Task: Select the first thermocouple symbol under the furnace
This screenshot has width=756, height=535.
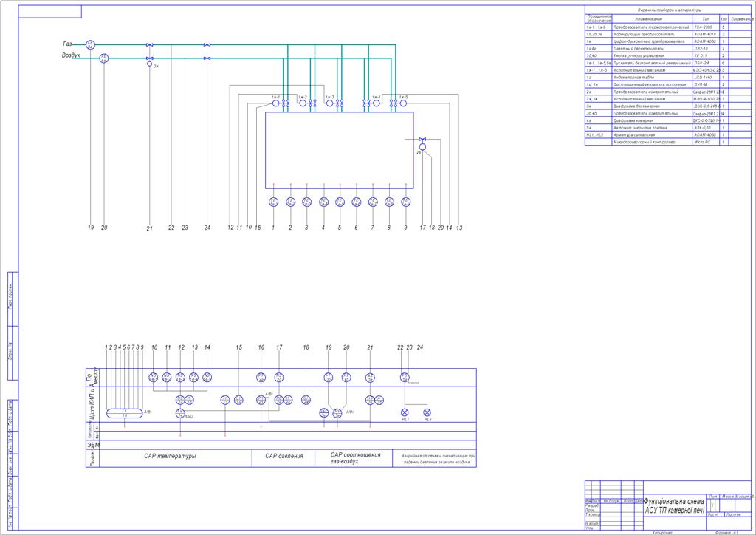Action: point(273,202)
